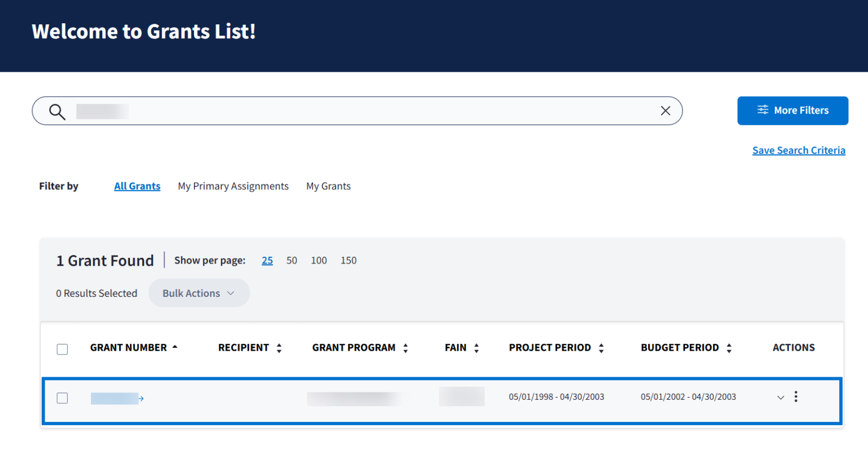
Task: Show 50 results per page
Action: (292, 260)
